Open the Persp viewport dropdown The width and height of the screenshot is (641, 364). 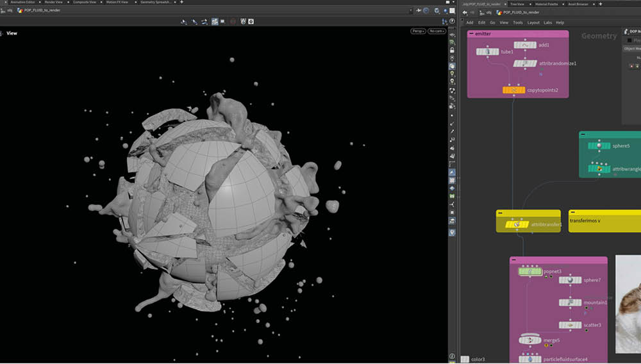tap(418, 31)
